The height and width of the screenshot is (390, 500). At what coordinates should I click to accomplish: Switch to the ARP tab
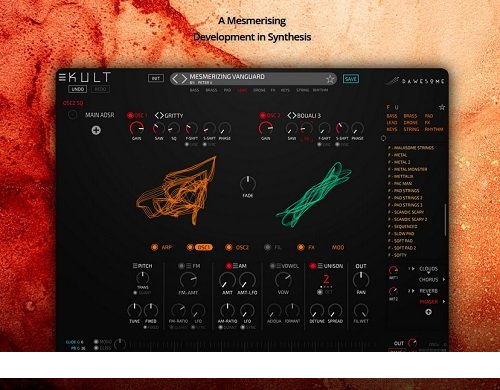point(166,247)
